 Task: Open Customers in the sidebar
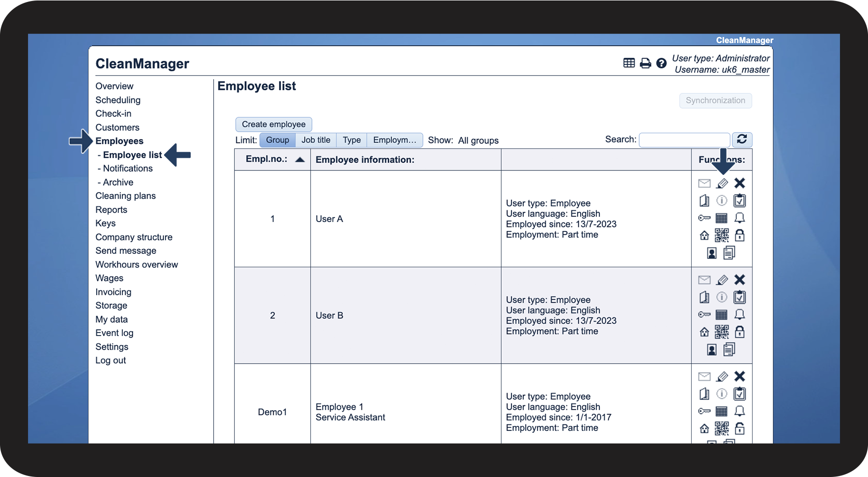coord(117,127)
